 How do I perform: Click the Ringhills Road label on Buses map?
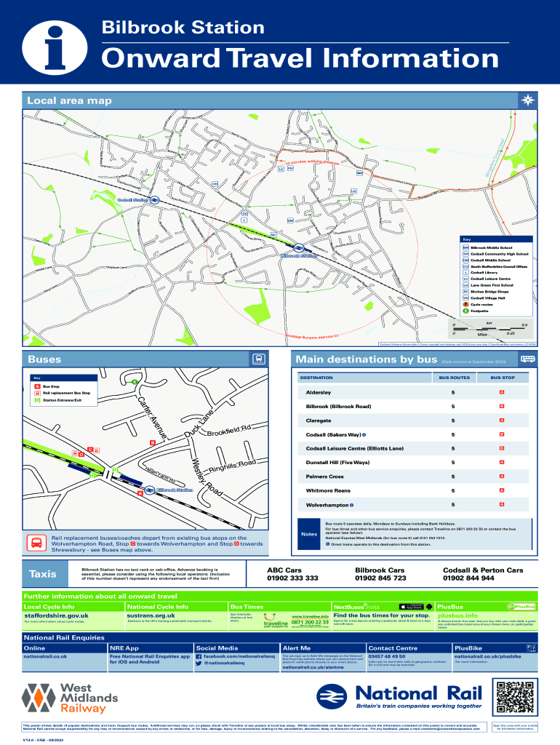(232, 466)
